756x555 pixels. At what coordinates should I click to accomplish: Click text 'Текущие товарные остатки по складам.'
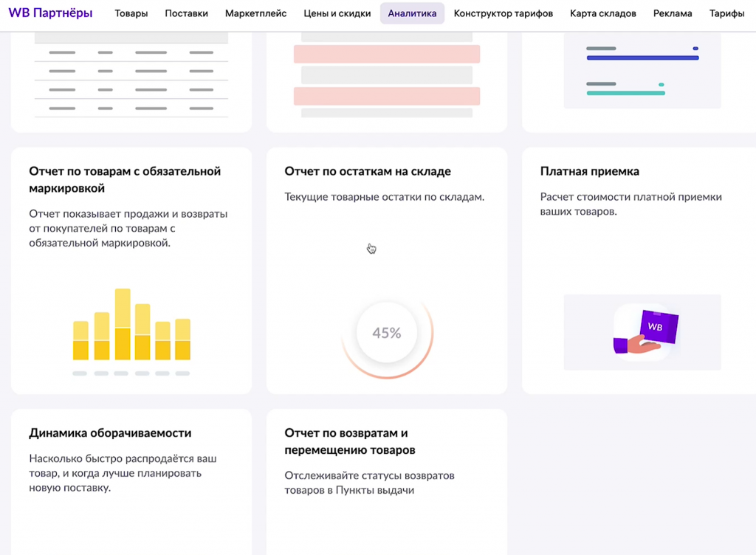click(x=384, y=197)
